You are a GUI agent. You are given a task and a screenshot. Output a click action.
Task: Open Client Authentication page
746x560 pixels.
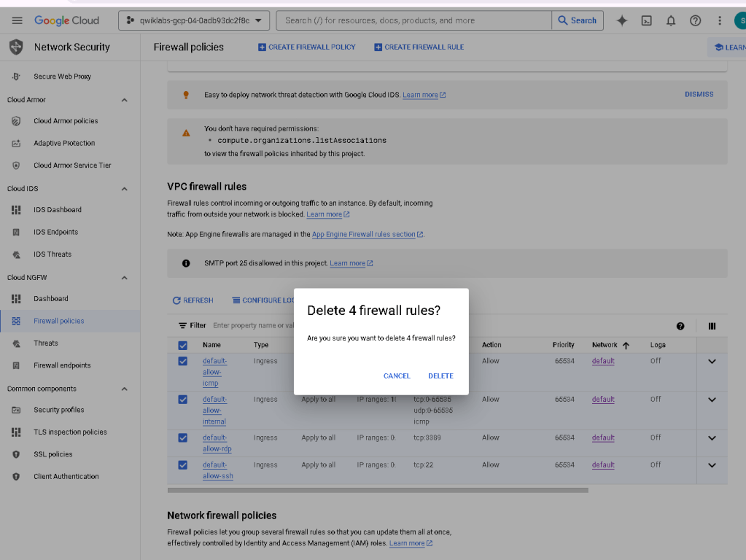(x=66, y=476)
